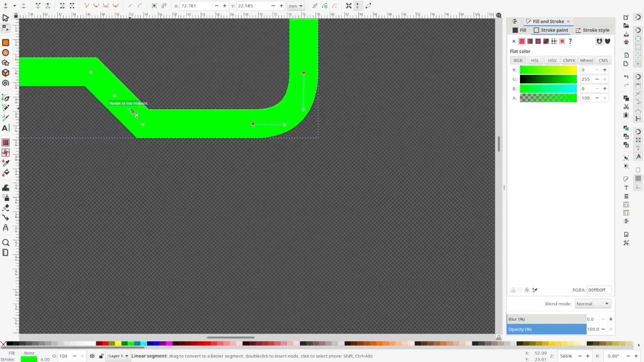Open the Blend mode dropdown

click(592, 304)
